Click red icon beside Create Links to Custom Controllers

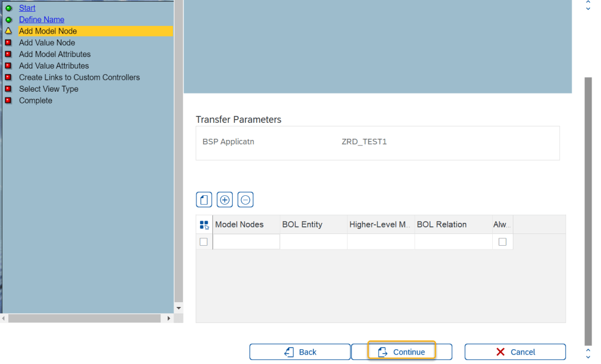pos(8,77)
